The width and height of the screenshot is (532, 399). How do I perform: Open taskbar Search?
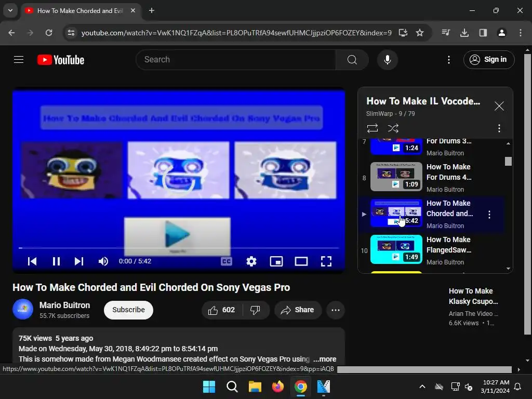coord(232,387)
